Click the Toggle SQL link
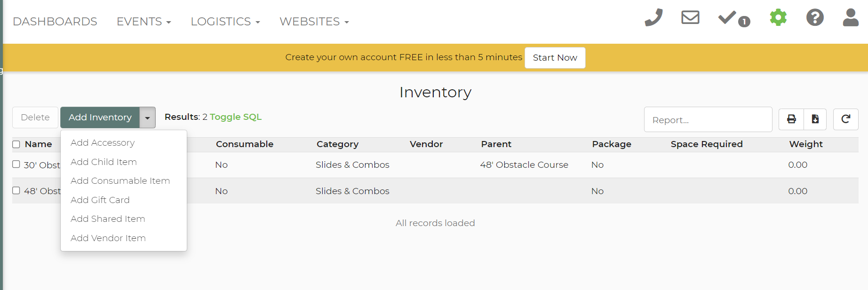 (x=235, y=117)
